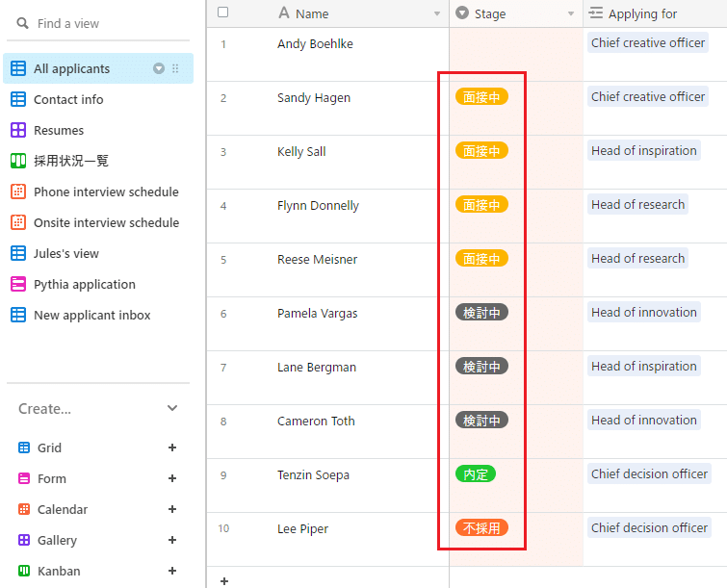Open All applicants view options dropdown
Image resolution: width=727 pixels, height=588 pixels.
pyautogui.click(x=159, y=68)
